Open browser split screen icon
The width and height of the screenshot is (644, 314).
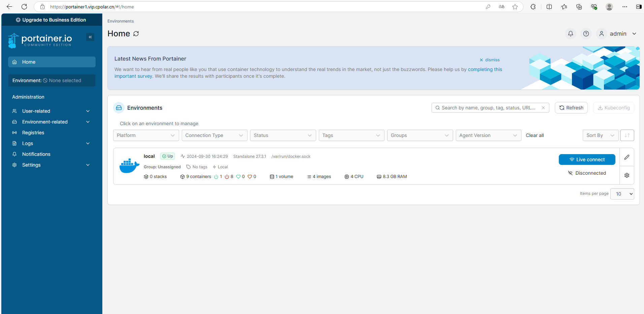click(549, 7)
